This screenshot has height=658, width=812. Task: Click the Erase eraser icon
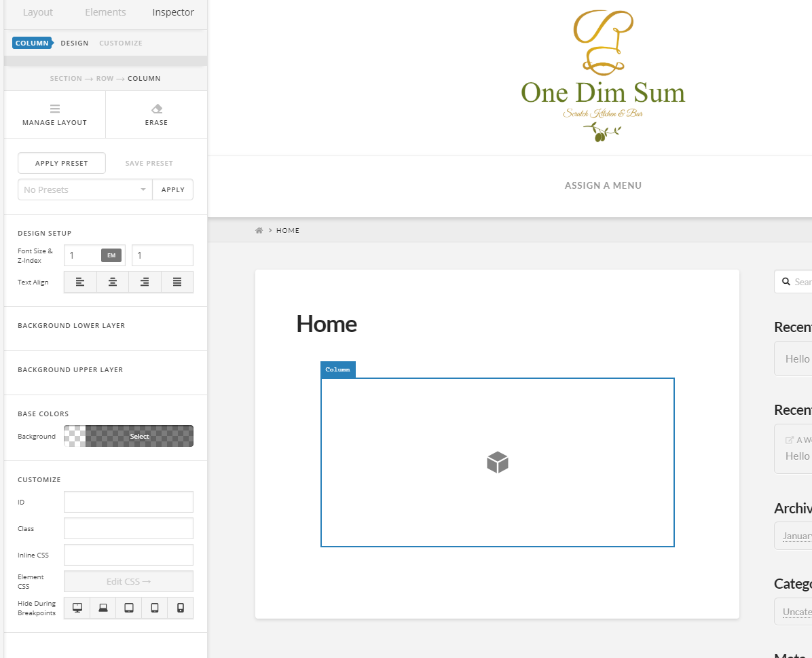[x=157, y=109]
